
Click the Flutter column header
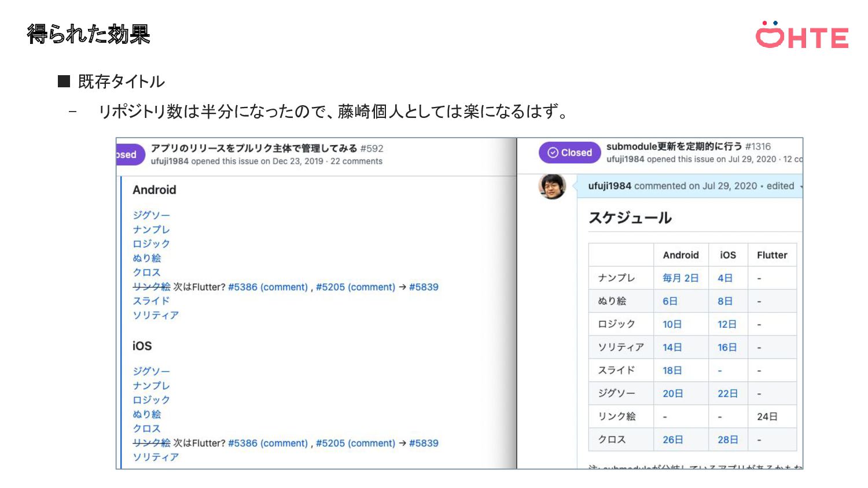pyautogui.click(x=772, y=255)
